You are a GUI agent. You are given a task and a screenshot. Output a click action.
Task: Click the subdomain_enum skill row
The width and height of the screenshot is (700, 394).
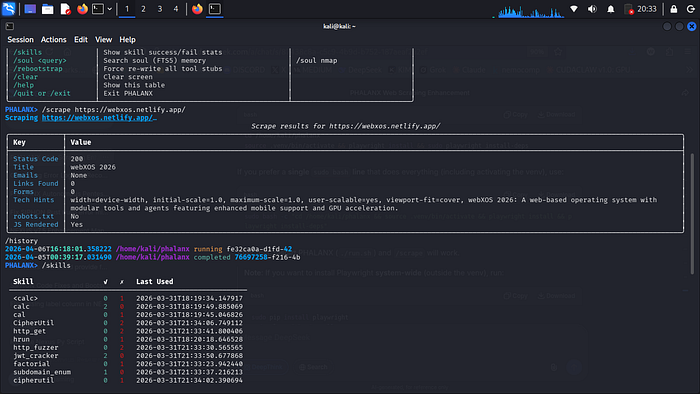click(x=128, y=372)
